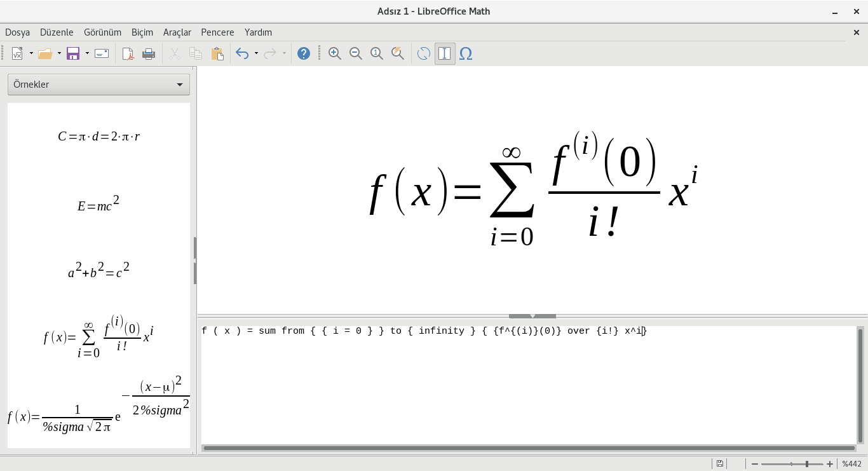Open the Undo history dropdown arrow
868x471 pixels.
[x=256, y=54]
